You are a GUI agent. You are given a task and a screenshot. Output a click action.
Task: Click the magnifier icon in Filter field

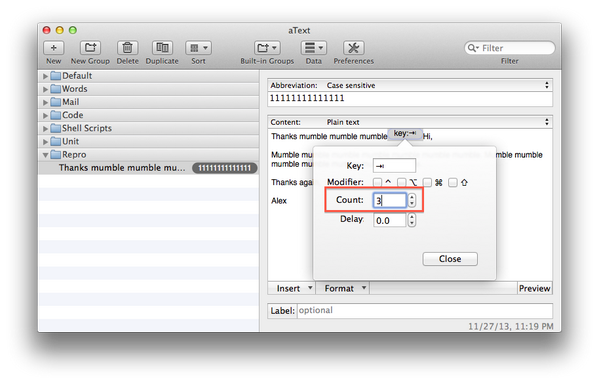coord(473,48)
